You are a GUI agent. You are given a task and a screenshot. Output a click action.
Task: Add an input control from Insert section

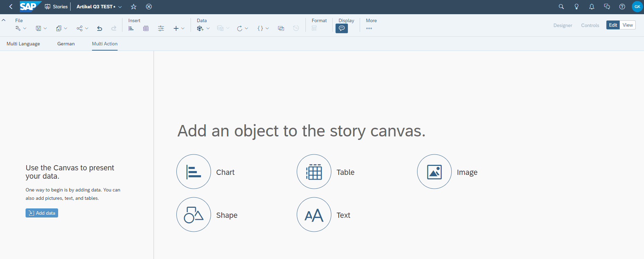[x=161, y=28]
